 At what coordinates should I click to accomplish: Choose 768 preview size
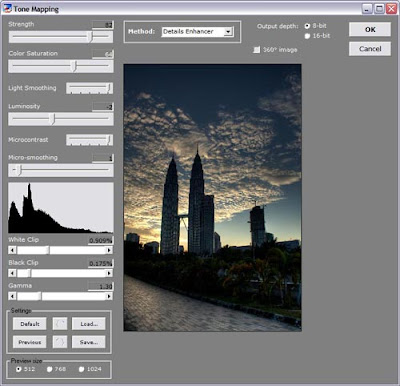coord(49,369)
